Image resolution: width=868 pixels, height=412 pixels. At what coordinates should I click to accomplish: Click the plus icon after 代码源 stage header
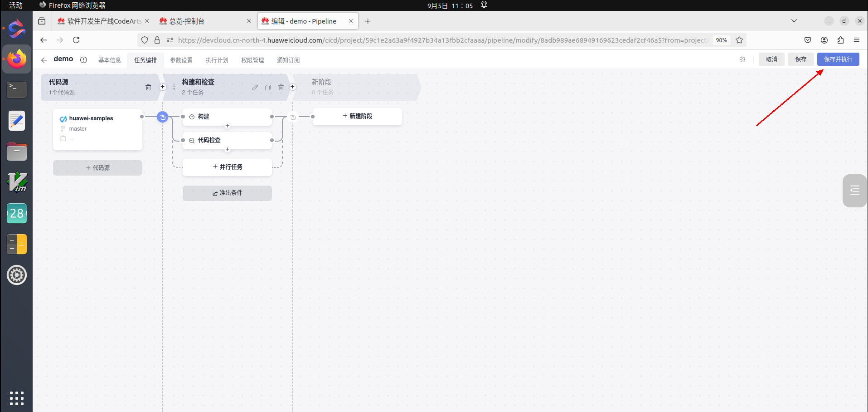pos(163,87)
